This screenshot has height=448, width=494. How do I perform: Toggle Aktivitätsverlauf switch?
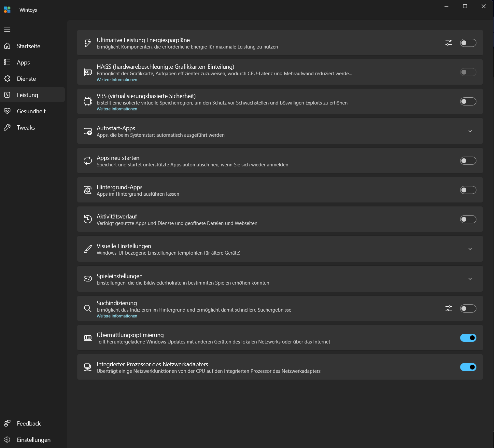(468, 219)
